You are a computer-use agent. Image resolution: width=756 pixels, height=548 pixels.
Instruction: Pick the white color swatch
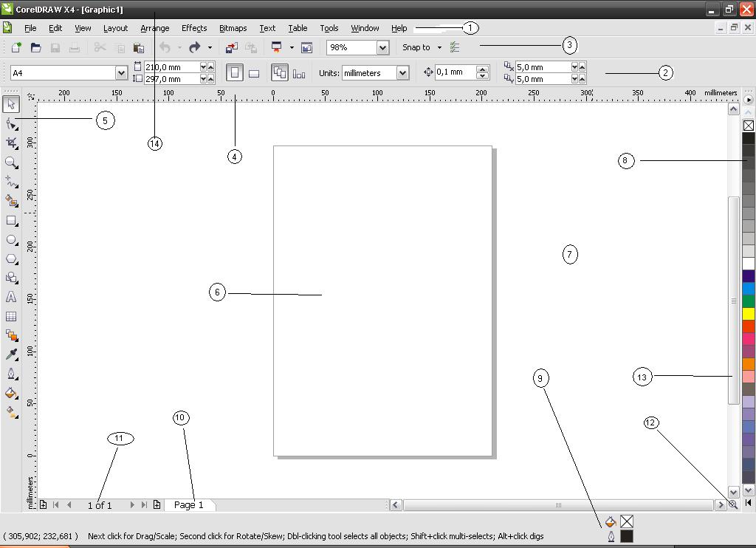(749, 264)
